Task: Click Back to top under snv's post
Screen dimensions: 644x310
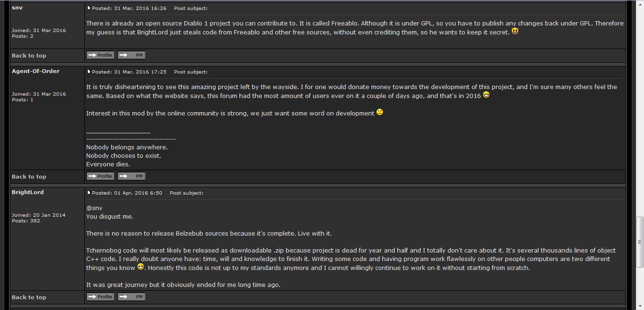Action: (x=29, y=56)
